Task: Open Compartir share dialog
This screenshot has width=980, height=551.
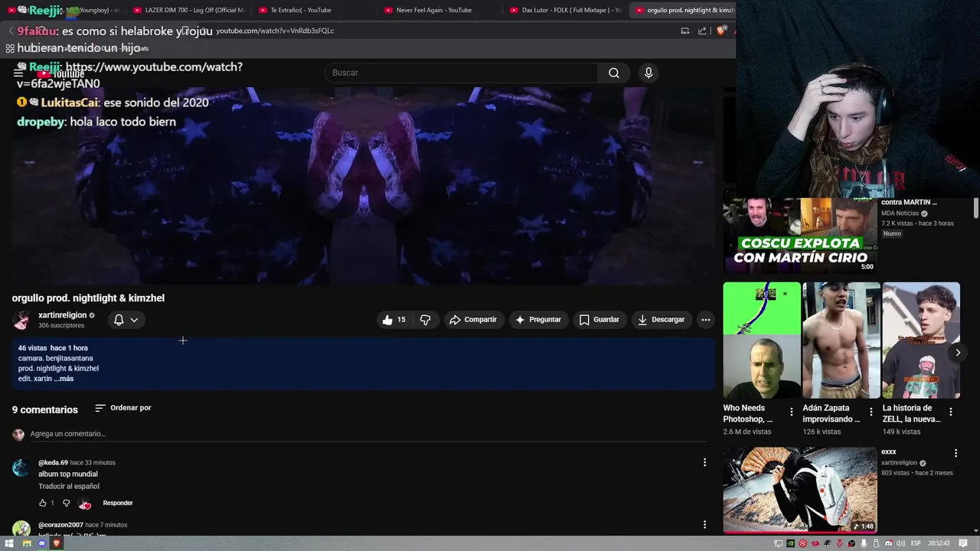Action: [x=473, y=320]
